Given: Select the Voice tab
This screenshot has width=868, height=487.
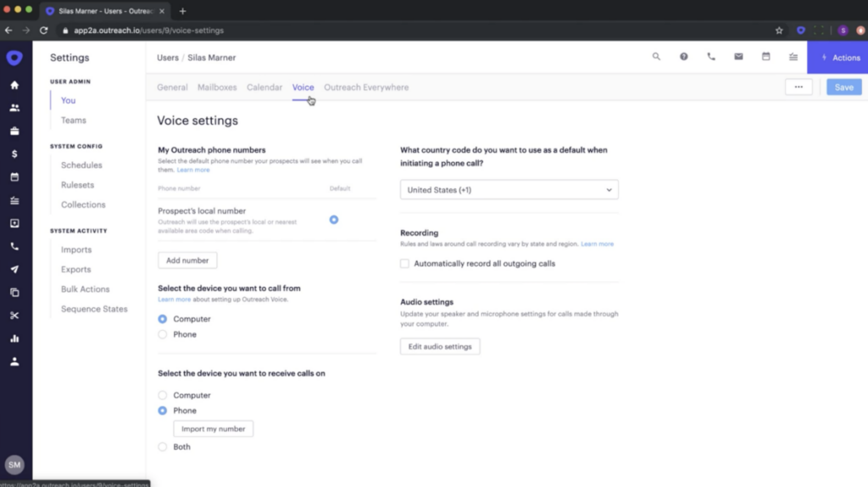Looking at the screenshot, I should point(303,87).
